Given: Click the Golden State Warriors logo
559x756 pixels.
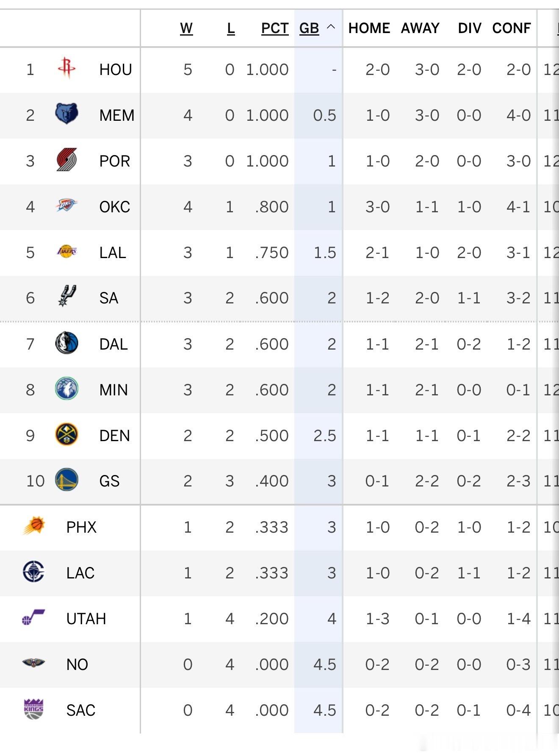Looking at the screenshot, I should click(66, 480).
